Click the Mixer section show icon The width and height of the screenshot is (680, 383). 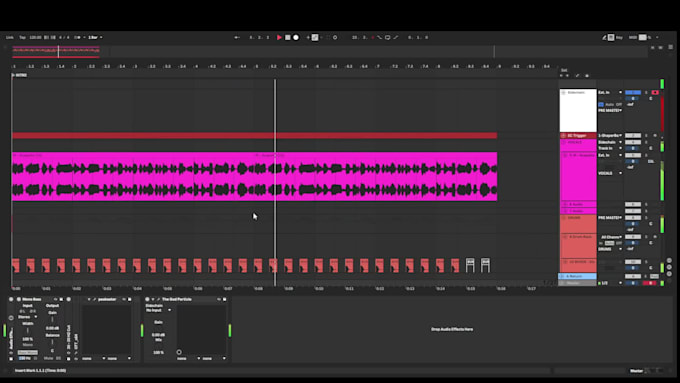click(x=669, y=274)
